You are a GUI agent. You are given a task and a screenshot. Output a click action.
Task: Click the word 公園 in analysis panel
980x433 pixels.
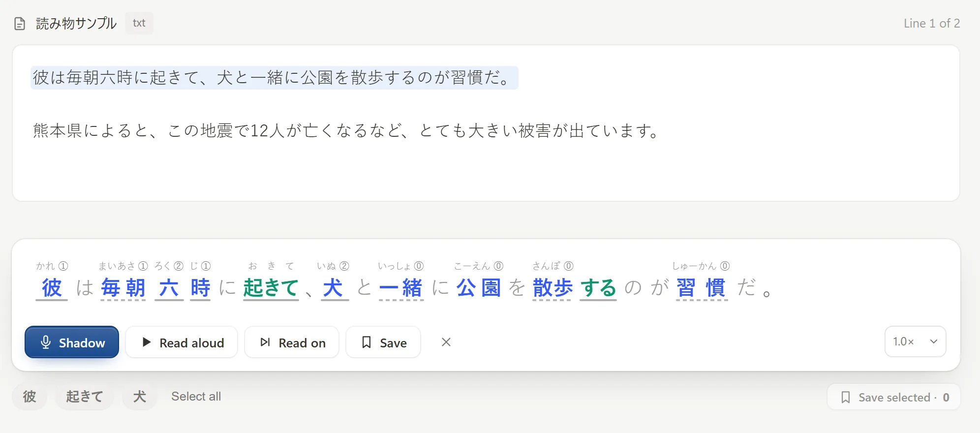(478, 288)
